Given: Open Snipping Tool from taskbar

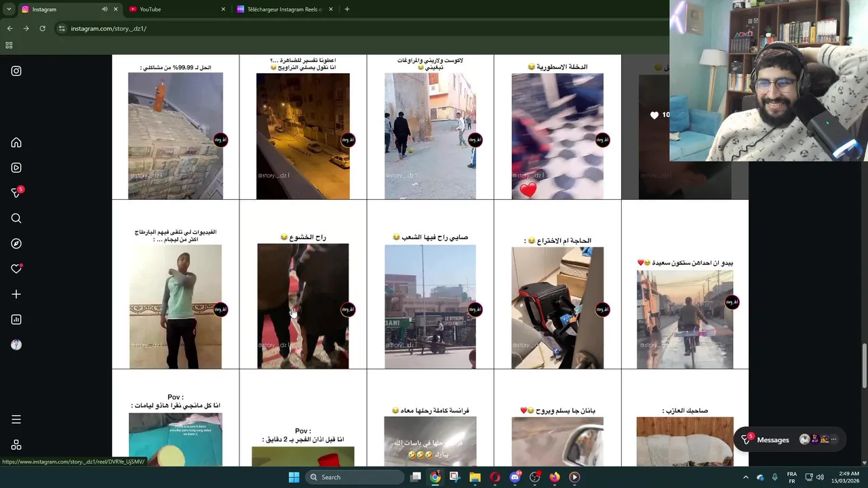Looking at the screenshot, I should [454, 477].
